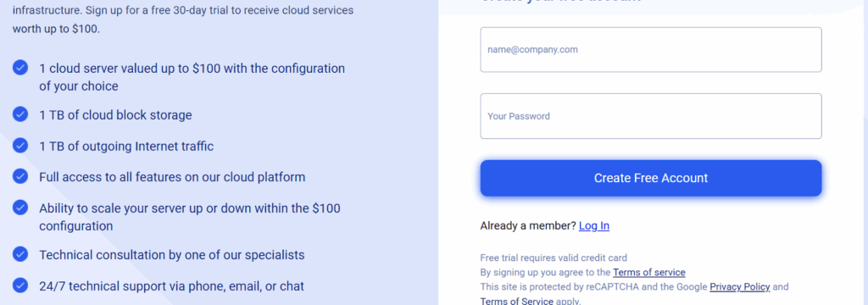Open Google Privacy Policy link
Screen dimensions: 868x305
pos(739,286)
